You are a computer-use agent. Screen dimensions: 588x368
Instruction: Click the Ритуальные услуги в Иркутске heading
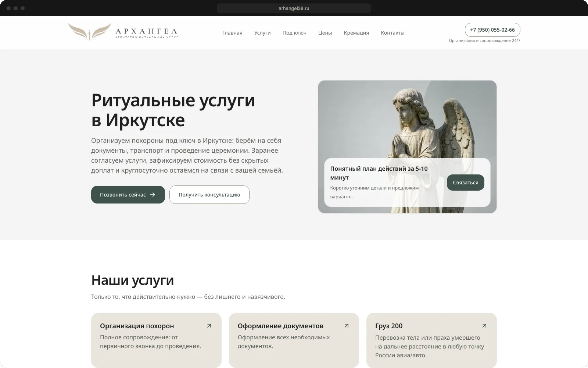click(173, 110)
